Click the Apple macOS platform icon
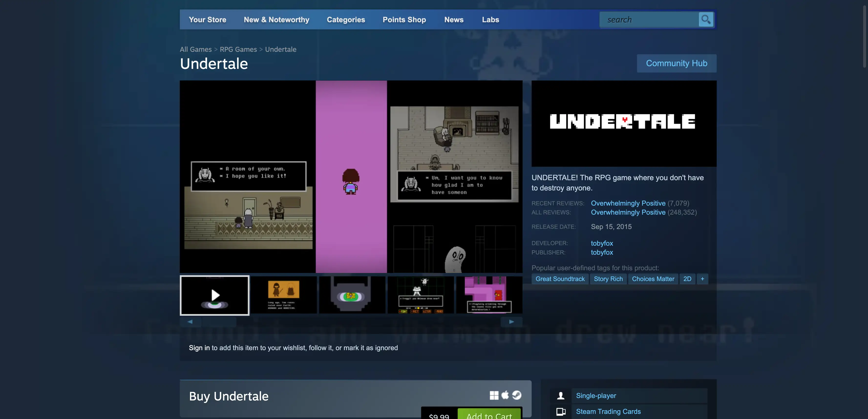 tap(505, 395)
